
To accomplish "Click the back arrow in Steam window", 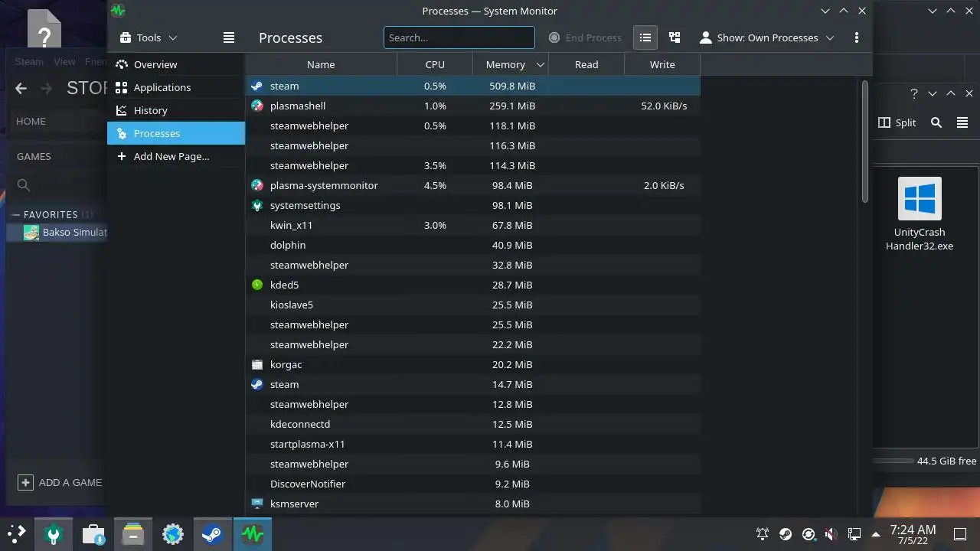I will click(21, 88).
